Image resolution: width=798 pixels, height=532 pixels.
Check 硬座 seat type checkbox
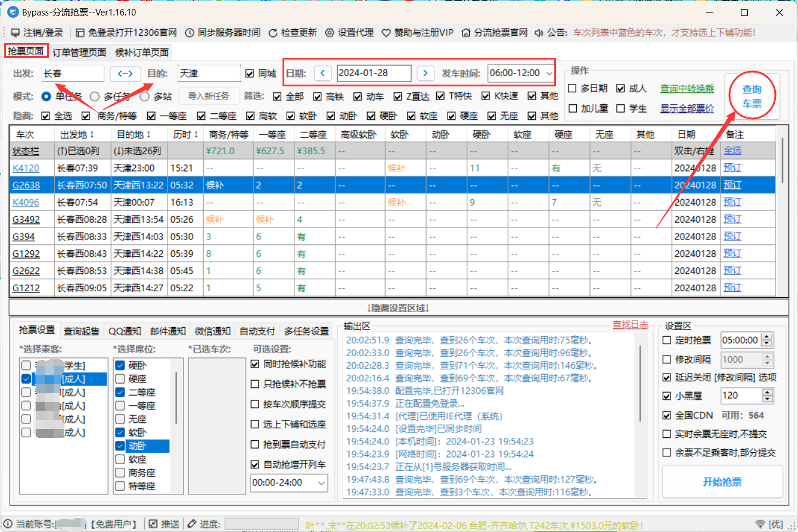pyautogui.click(x=120, y=378)
